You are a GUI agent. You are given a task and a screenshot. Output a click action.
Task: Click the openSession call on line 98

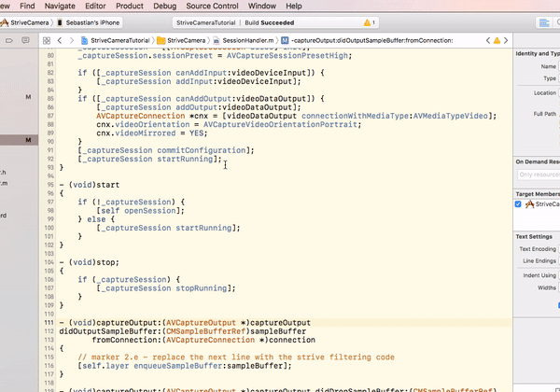tap(150, 211)
